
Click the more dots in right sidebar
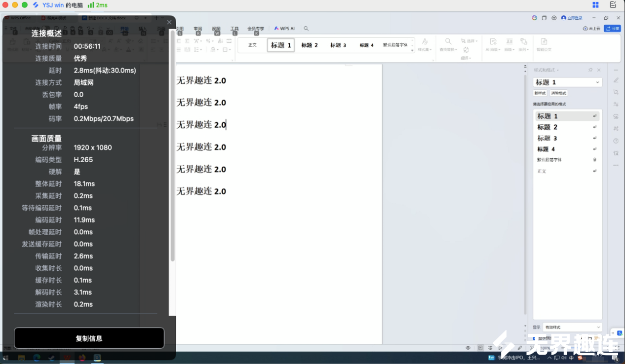pos(616,165)
